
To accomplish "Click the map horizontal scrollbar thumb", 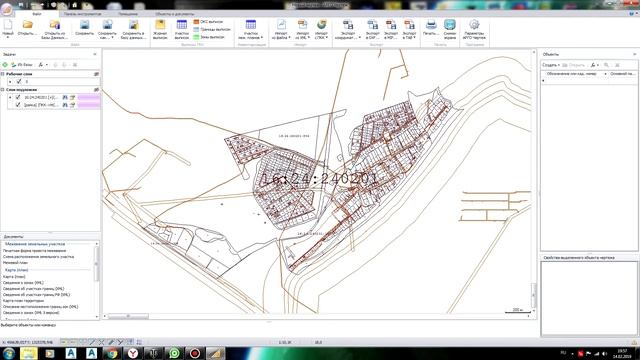I will (x=128, y=316).
